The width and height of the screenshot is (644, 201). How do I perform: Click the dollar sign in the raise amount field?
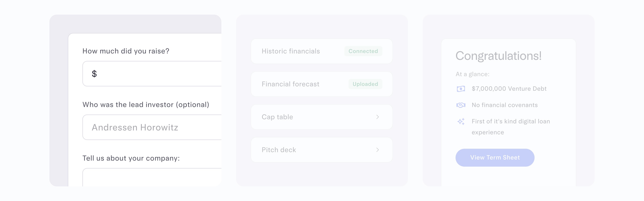tap(94, 74)
